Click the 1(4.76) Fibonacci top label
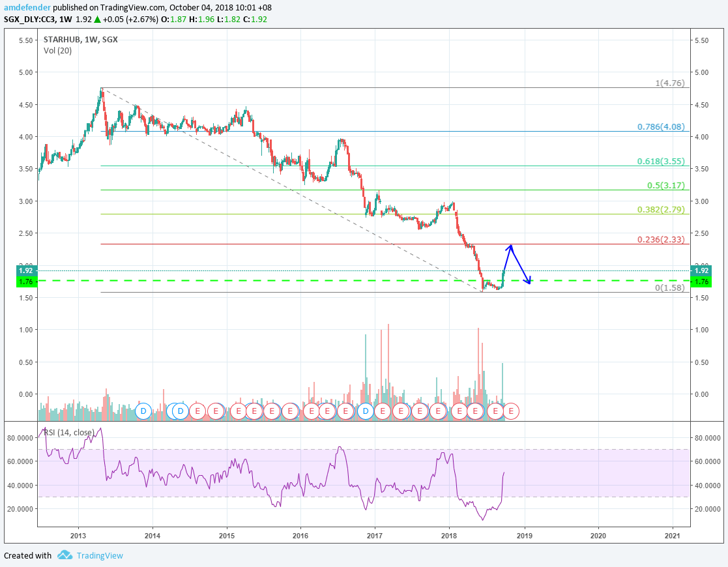This screenshot has height=567, width=728. [x=669, y=83]
